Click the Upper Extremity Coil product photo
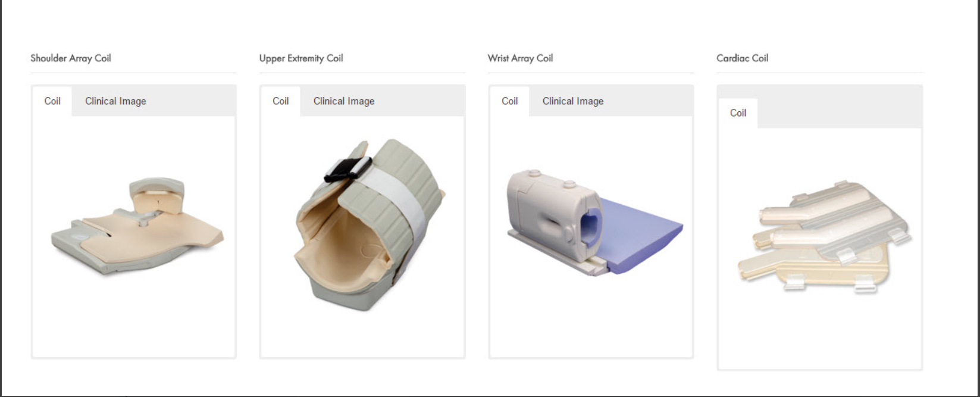The height and width of the screenshot is (397, 980). pyautogui.click(x=370, y=225)
